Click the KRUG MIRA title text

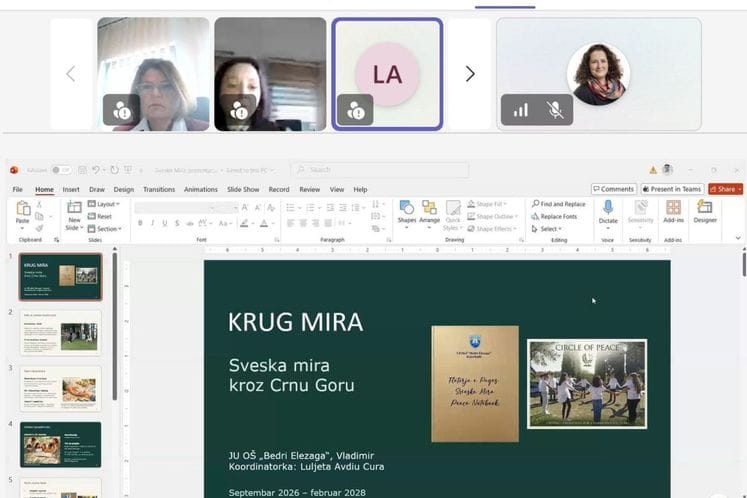pyautogui.click(x=295, y=322)
